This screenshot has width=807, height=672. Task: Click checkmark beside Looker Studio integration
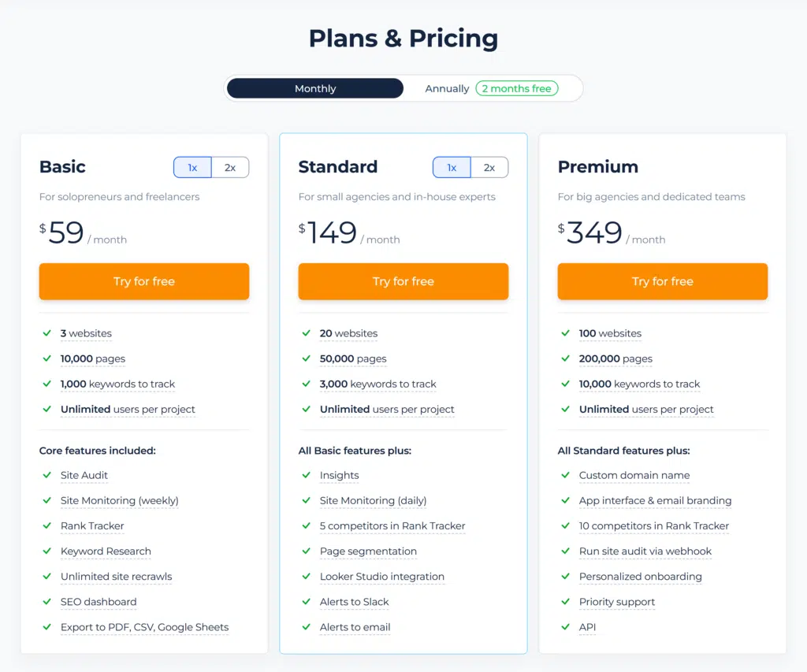(307, 577)
